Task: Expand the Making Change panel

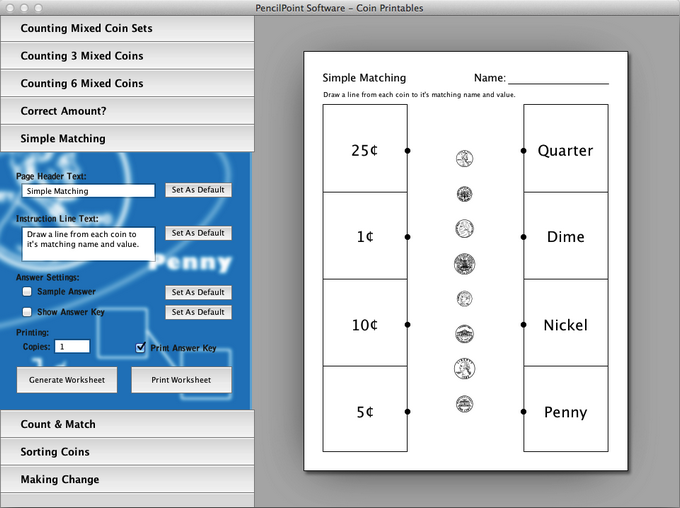Action: tap(127, 479)
